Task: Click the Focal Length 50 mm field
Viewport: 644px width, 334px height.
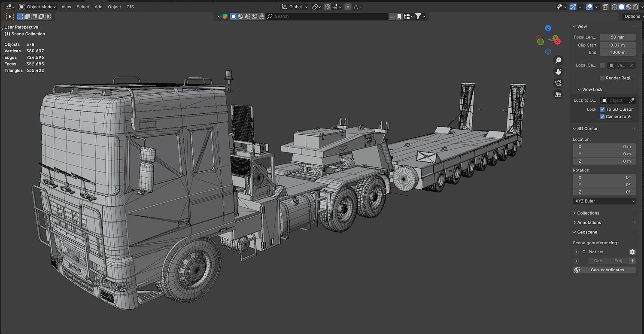Action: tap(618, 37)
